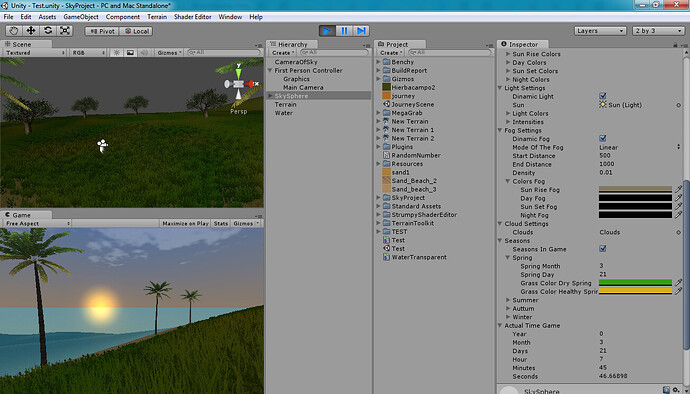Click the Pivot toggle button

click(x=102, y=31)
